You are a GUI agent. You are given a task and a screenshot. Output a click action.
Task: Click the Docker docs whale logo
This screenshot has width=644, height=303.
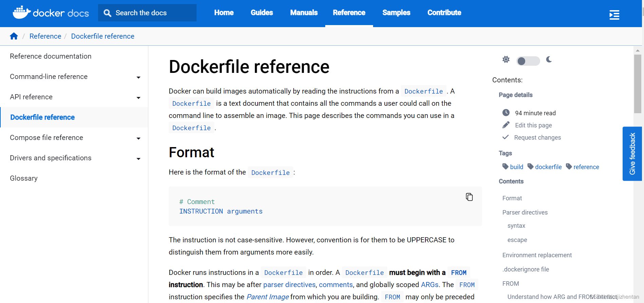pyautogui.click(x=51, y=13)
